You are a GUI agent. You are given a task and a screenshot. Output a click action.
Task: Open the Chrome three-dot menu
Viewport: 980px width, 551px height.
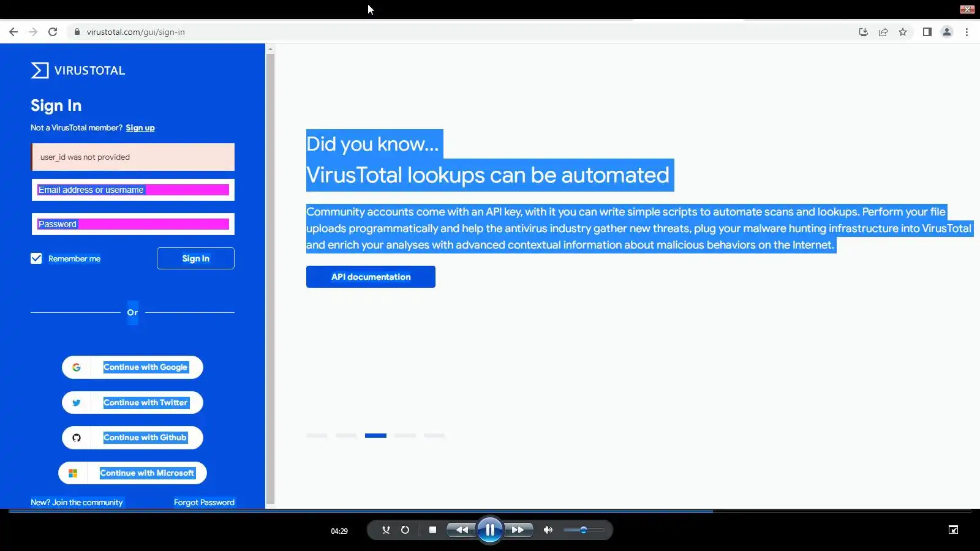(967, 32)
